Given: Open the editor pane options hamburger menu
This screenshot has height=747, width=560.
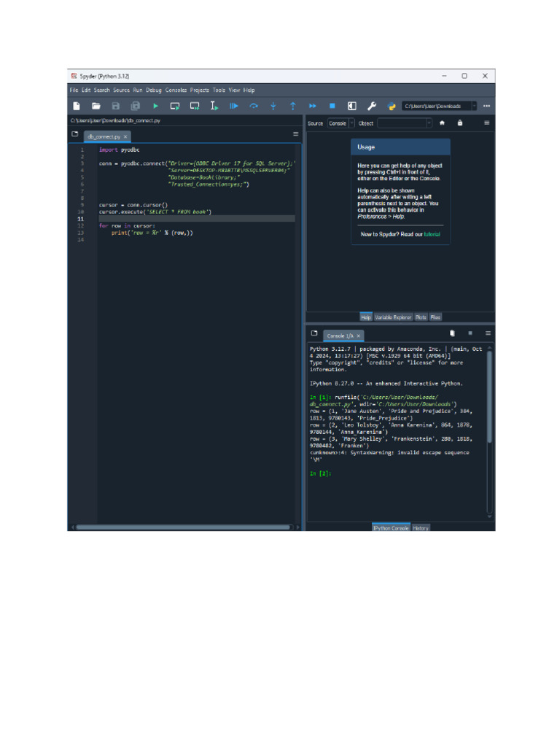Looking at the screenshot, I should click(296, 134).
